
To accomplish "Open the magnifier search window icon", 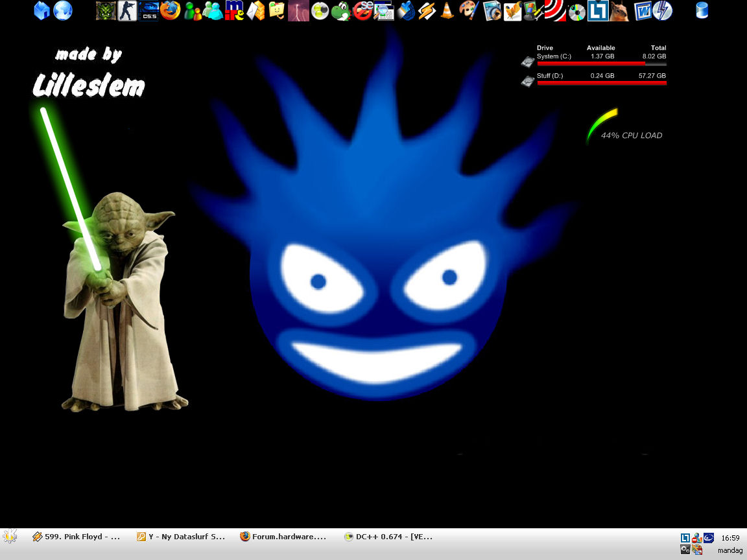I will [x=384, y=10].
